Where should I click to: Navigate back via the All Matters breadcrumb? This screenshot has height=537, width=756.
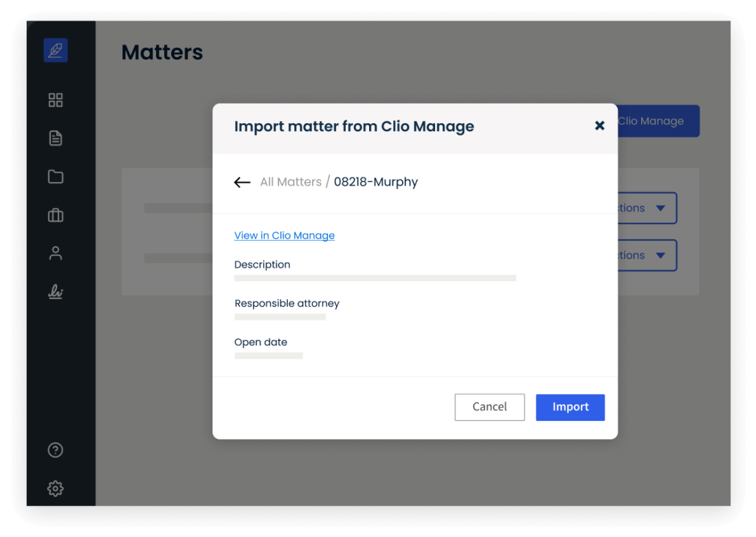pos(291,182)
